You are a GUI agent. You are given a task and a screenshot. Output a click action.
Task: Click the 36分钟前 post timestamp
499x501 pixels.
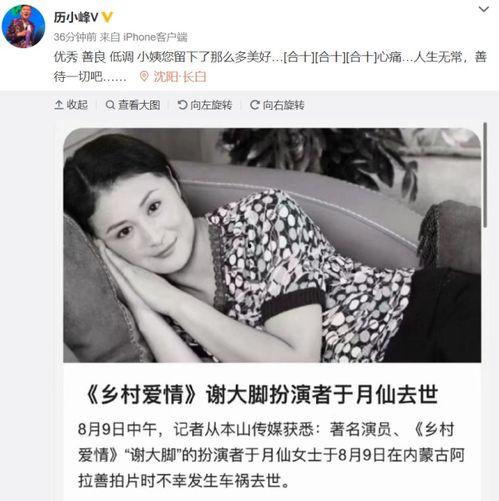pyautogui.click(x=75, y=37)
